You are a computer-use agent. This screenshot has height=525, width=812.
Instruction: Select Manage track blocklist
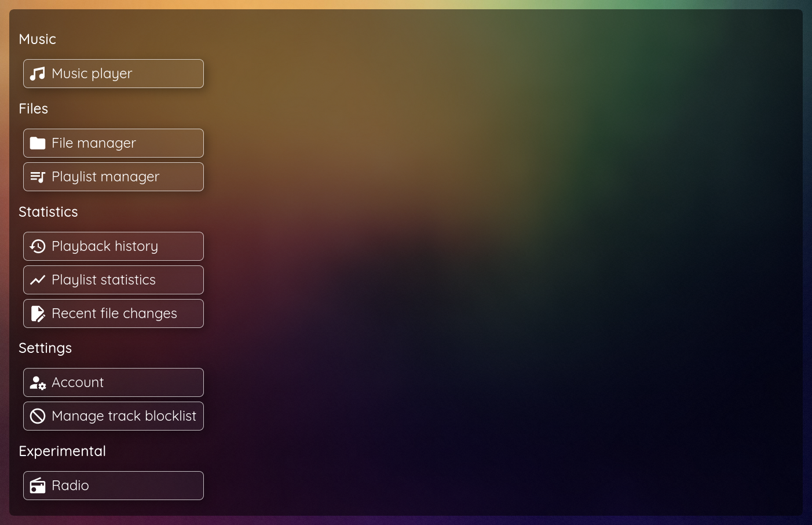[x=114, y=416]
